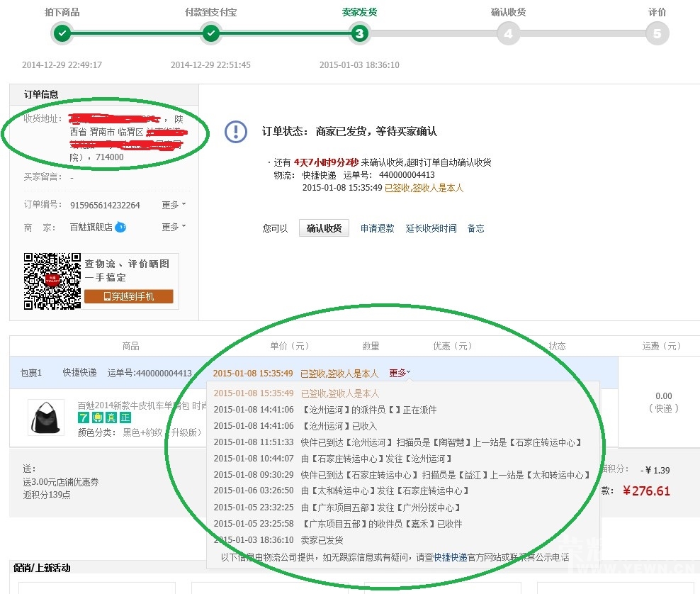Image resolution: width=700 pixels, height=594 pixels.
Task: Open the 延长收货时间 link
Action: (x=431, y=228)
